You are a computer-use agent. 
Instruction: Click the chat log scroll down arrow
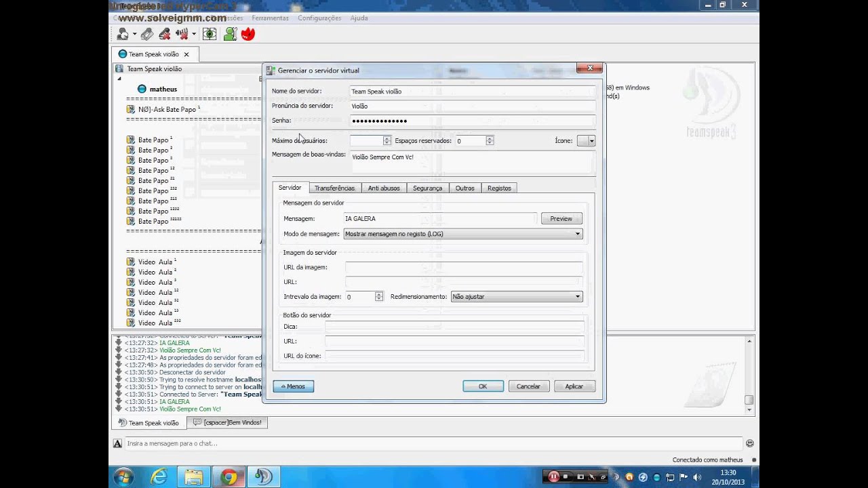point(749,410)
